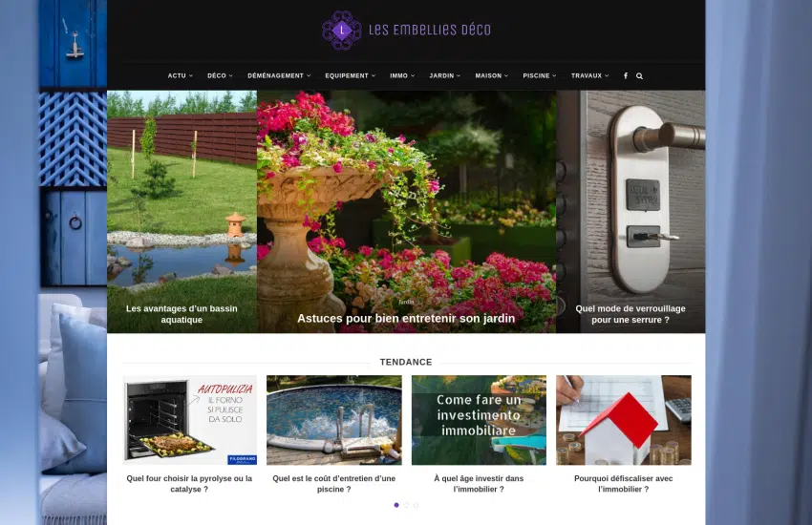
Task: Open the JARDIN menu item
Action: point(445,75)
